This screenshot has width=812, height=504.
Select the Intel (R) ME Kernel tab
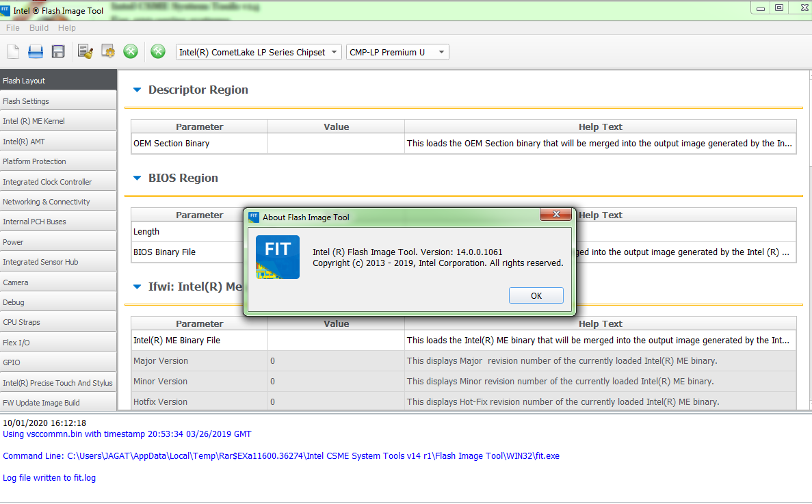58,121
